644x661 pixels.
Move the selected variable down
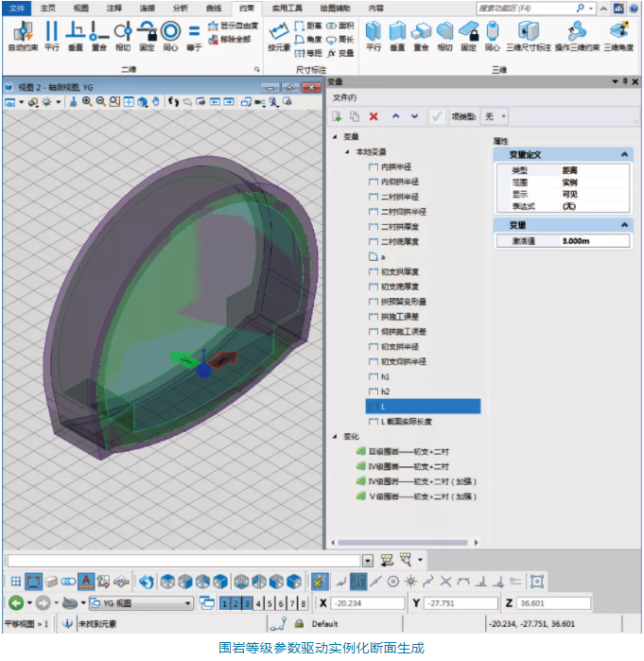415,116
